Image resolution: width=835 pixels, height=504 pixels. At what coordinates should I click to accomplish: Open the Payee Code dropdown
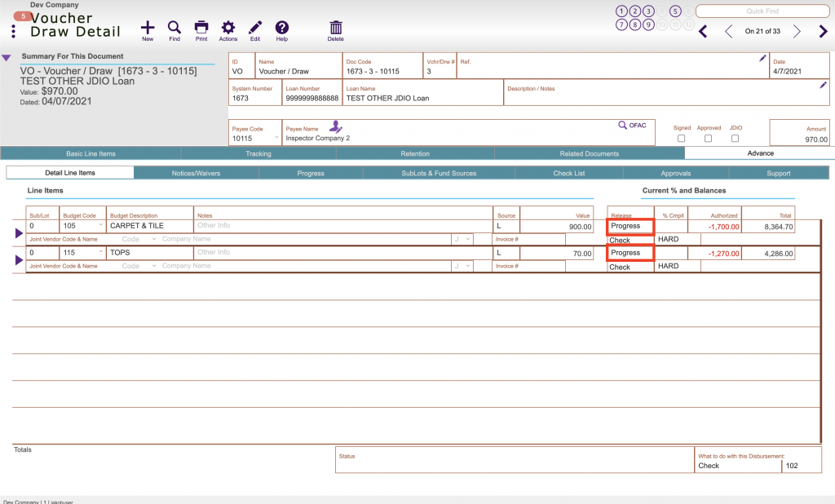point(276,138)
